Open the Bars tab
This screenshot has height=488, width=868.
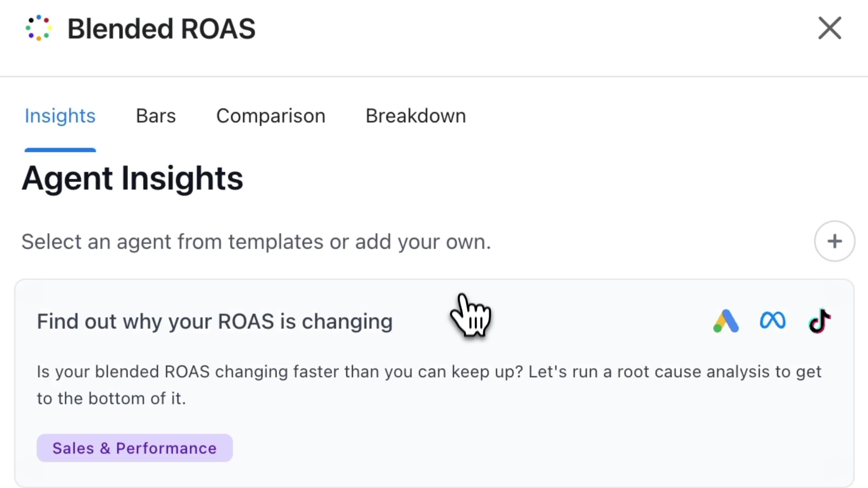[x=156, y=116]
